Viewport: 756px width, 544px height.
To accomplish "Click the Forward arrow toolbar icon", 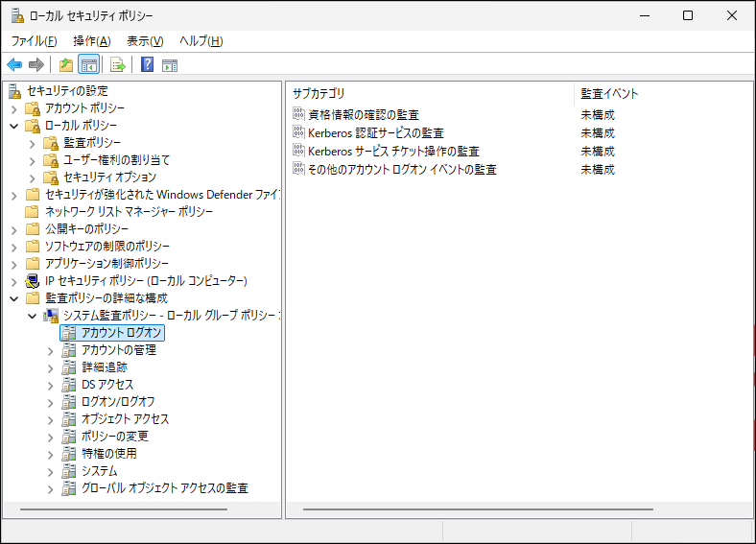I will (x=36, y=64).
